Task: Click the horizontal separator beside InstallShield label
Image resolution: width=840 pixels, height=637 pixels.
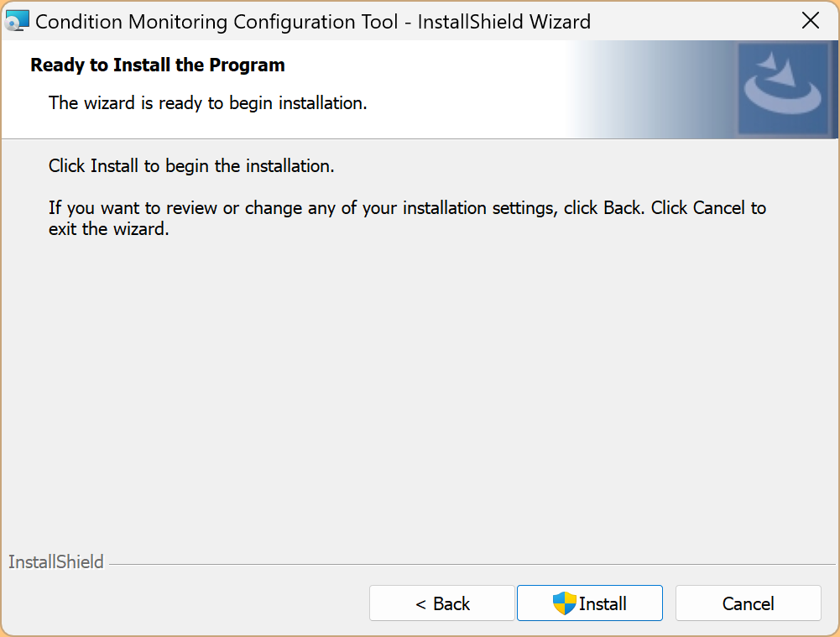Action: click(x=470, y=564)
